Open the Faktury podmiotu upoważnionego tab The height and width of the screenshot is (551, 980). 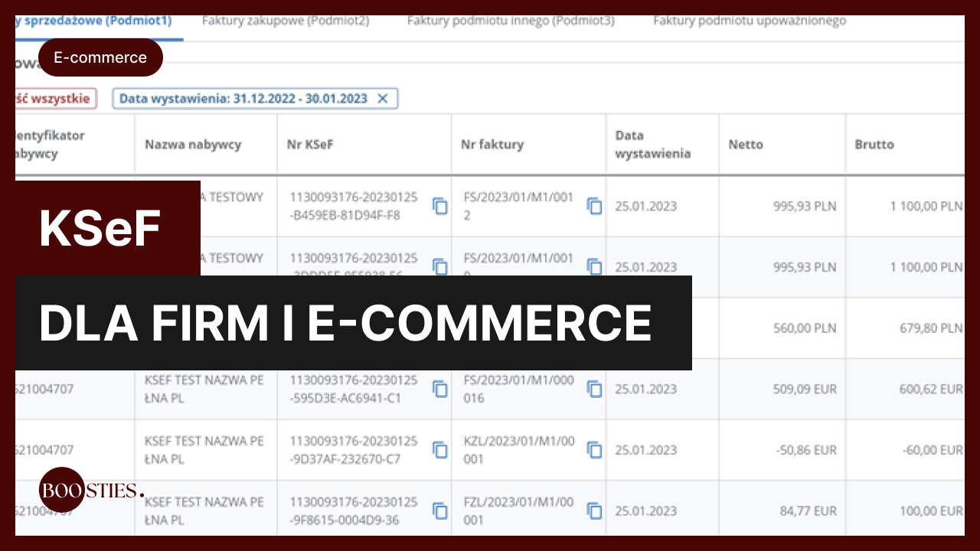(x=749, y=21)
